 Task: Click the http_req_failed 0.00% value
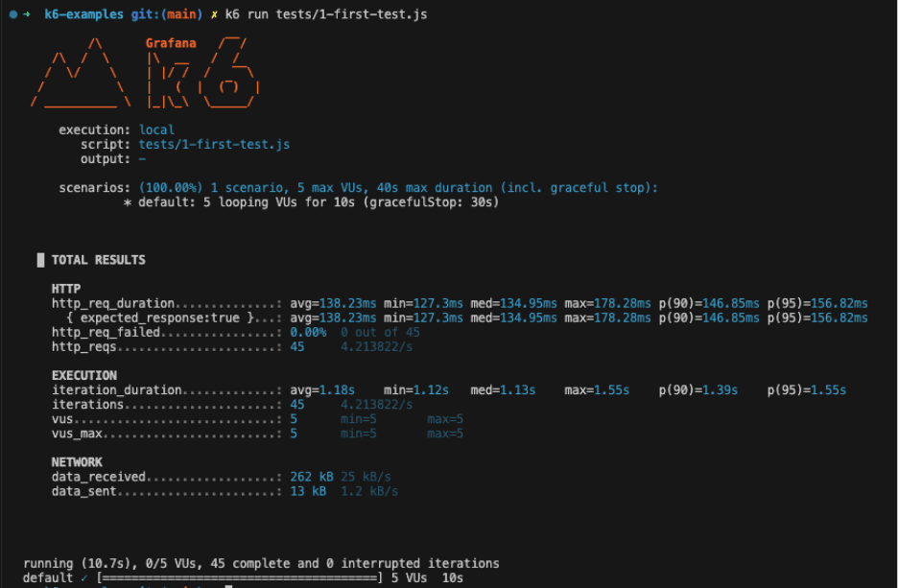308,332
